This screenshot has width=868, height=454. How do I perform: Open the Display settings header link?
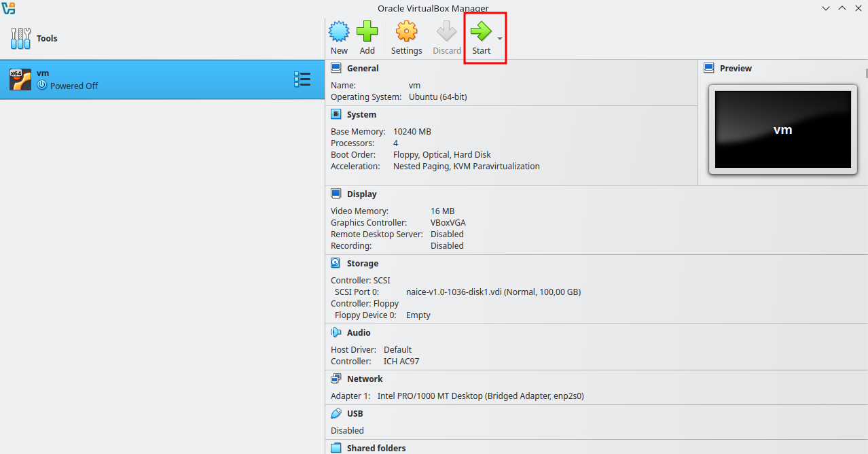click(x=361, y=194)
